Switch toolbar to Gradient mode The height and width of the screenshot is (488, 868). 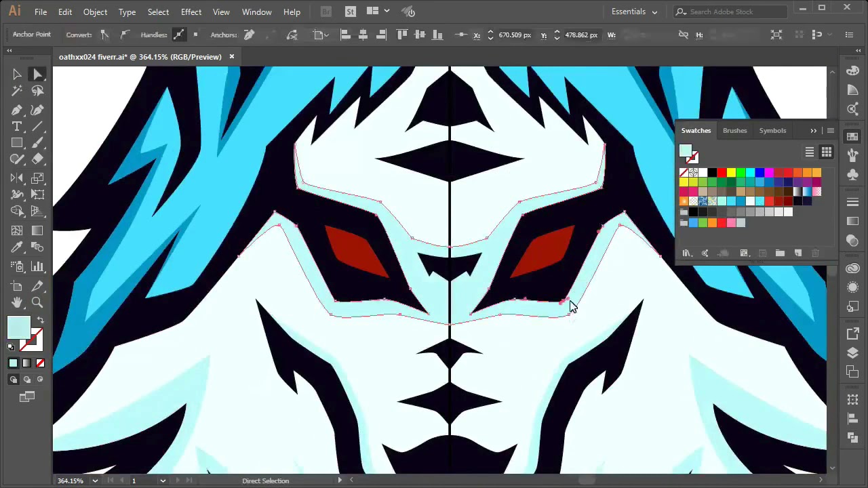click(27, 363)
